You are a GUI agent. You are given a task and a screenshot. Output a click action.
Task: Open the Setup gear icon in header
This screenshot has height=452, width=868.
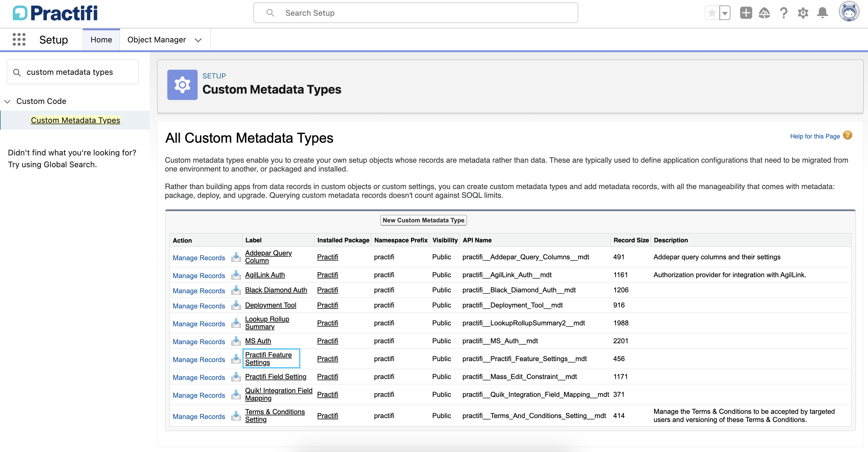[x=803, y=13]
